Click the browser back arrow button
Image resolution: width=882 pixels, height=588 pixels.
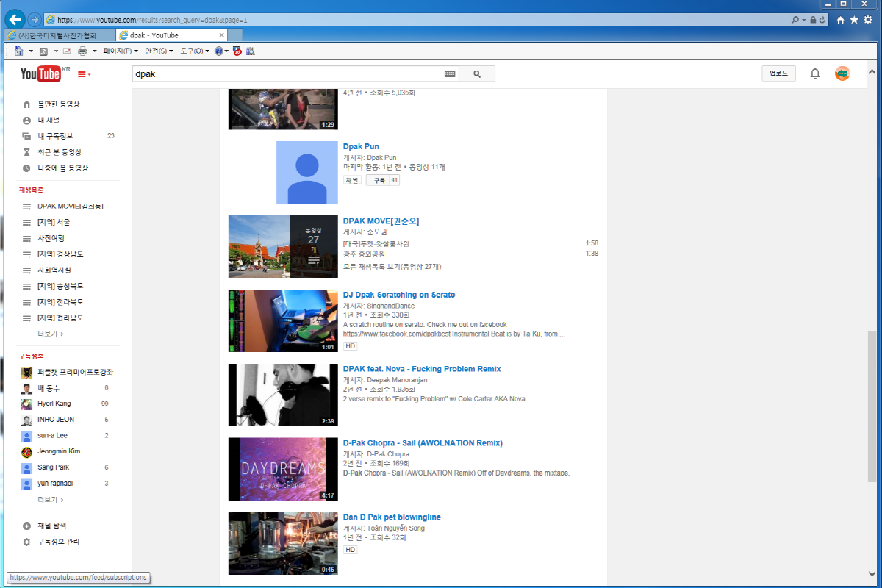click(15, 20)
